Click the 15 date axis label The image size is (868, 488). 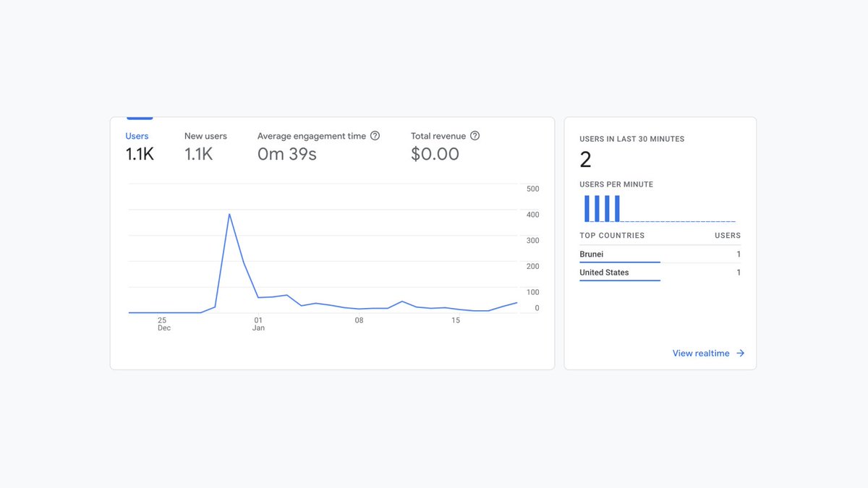click(x=456, y=320)
